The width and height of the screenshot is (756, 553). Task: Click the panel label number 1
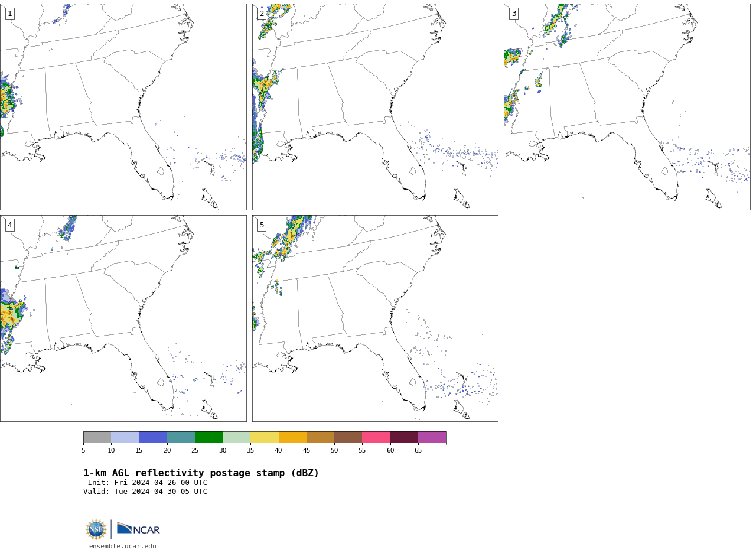click(10, 14)
